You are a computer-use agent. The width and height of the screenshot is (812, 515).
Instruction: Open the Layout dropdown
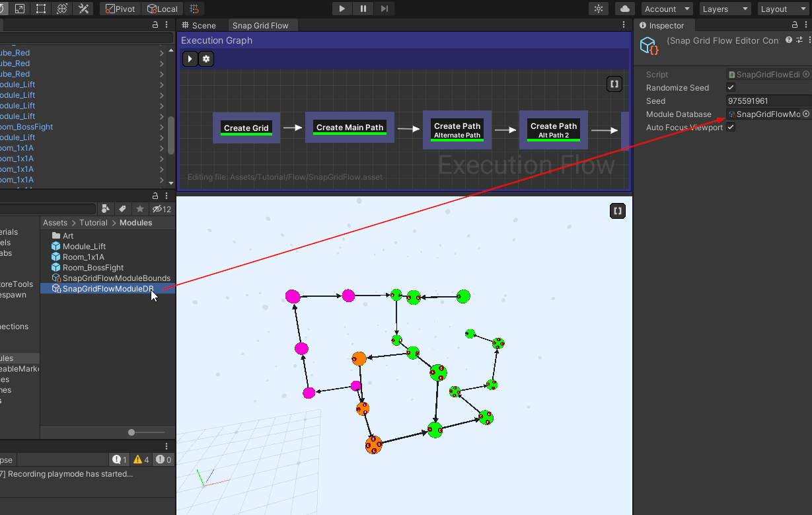point(782,9)
